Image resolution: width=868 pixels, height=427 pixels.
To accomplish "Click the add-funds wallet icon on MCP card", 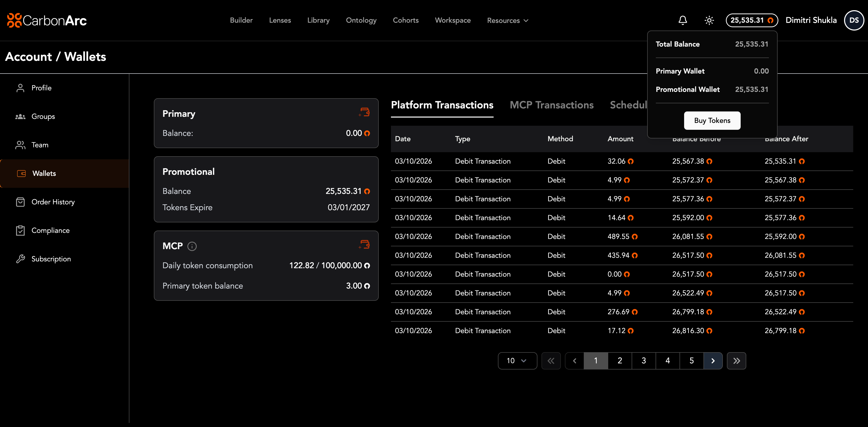I will [364, 244].
